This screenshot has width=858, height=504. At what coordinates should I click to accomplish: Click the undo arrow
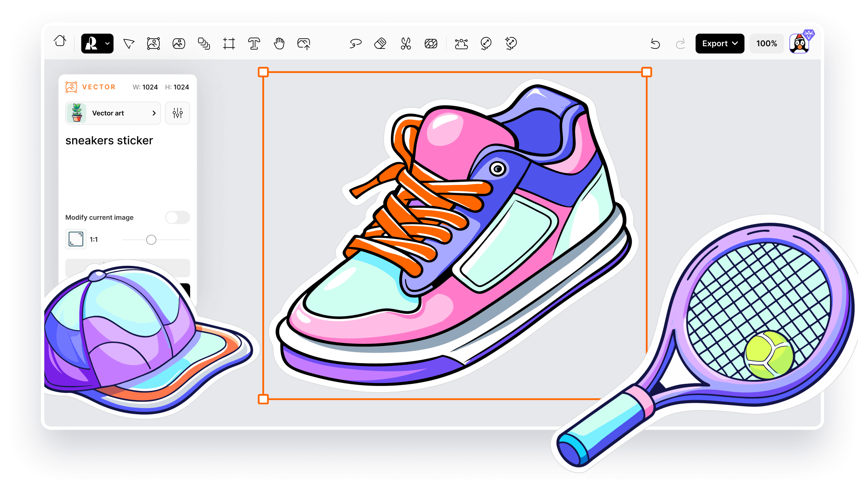click(655, 44)
